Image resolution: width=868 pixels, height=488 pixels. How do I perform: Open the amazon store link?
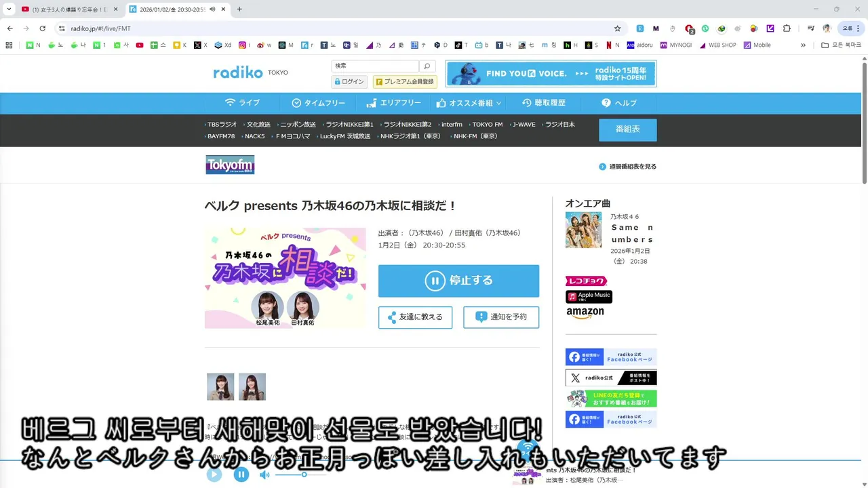pos(585,313)
